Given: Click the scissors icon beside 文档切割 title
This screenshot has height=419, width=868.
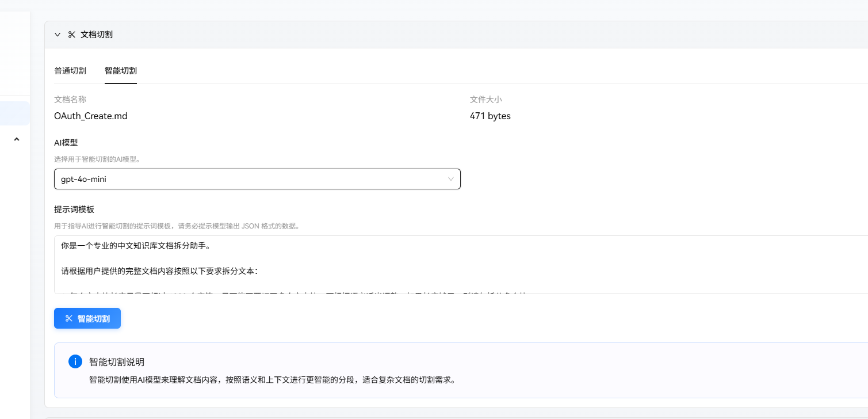Looking at the screenshot, I should coord(72,35).
